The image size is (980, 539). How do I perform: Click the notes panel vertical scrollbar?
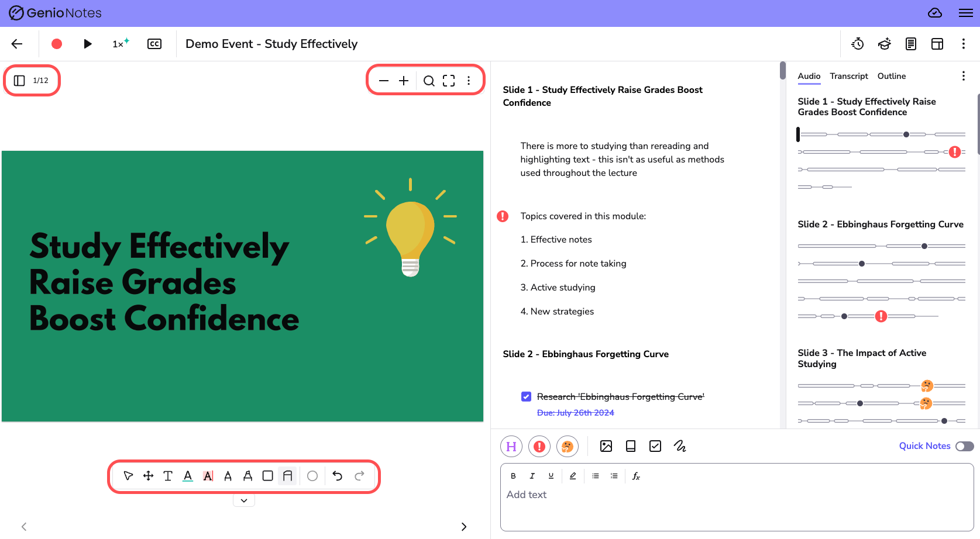pyautogui.click(x=783, y=71)
